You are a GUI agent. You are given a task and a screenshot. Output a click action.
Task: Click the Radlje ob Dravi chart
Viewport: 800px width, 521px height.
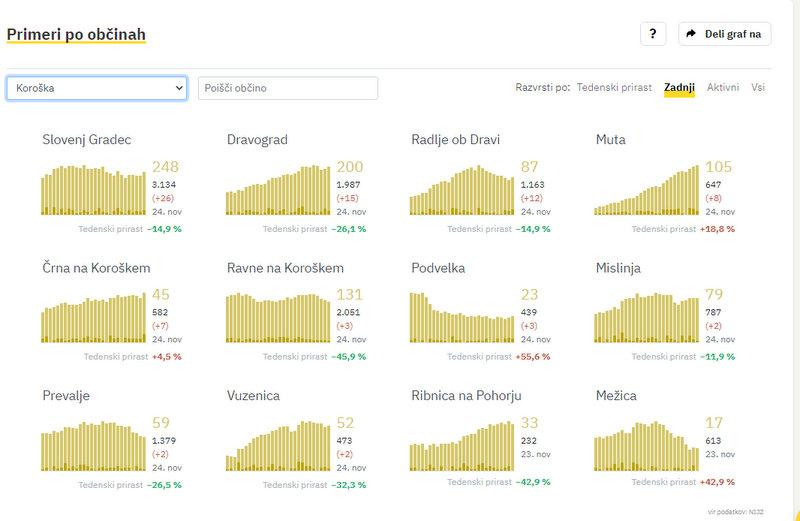(462, 192)
